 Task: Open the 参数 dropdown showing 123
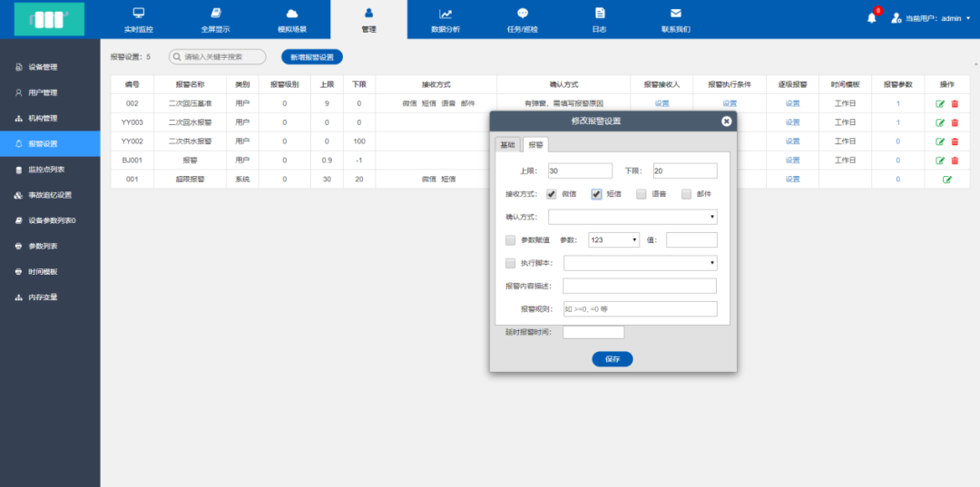[x=613, y=239]
